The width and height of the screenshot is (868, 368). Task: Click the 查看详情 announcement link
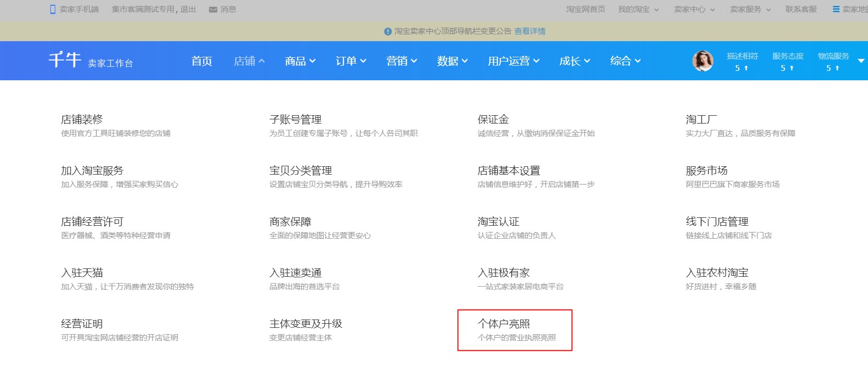530,31
